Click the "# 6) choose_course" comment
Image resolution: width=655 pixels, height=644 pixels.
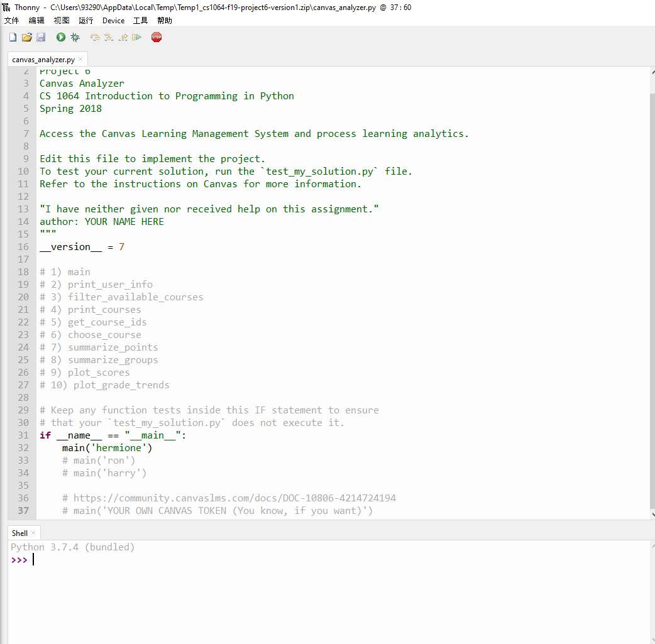click(x=91, y=334)
